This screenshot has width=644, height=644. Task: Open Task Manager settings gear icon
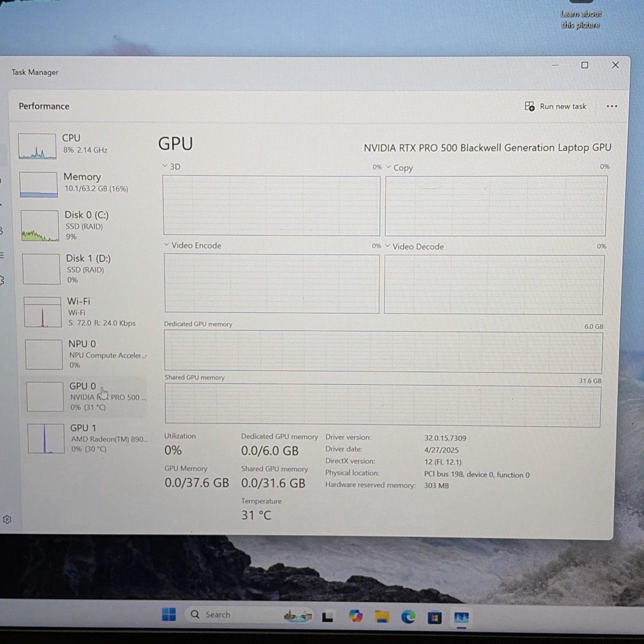(7, 519)
